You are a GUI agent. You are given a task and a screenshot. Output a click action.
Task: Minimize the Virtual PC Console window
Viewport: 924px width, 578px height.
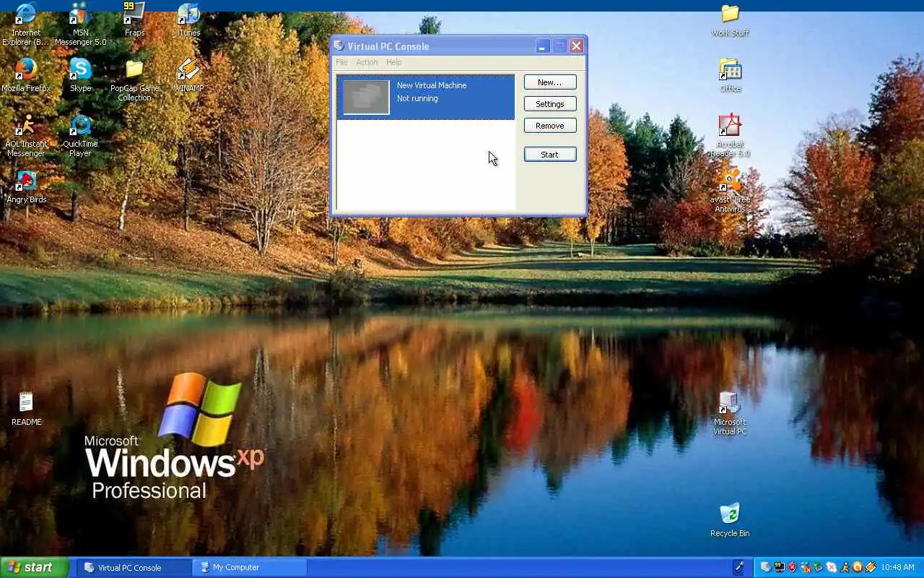click(542, 46)
